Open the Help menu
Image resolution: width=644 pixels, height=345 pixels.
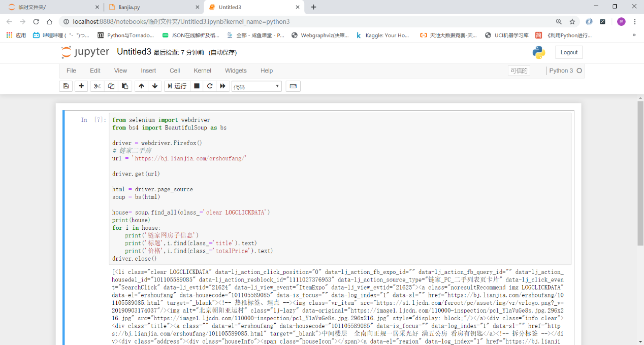(x=267, y=71)
